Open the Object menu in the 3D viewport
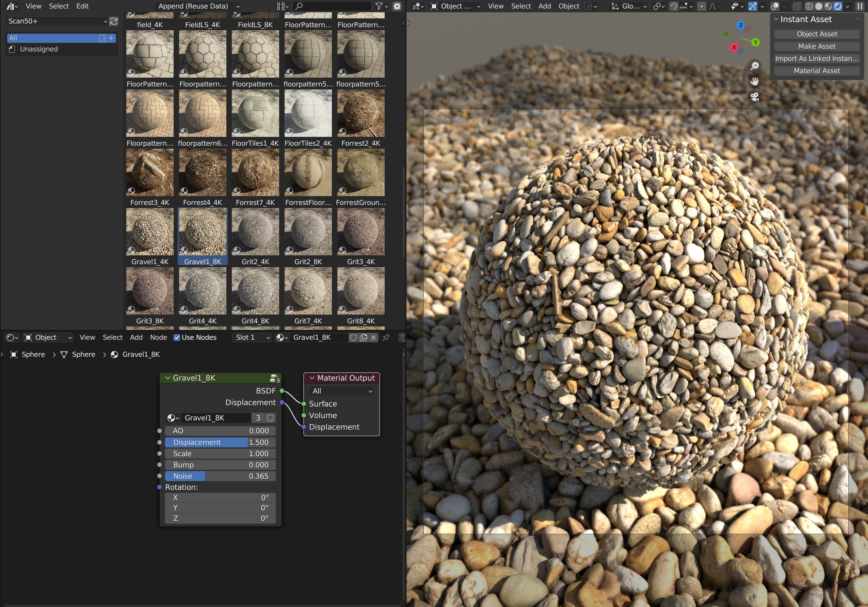Screen dimensions: 868x607 tap(568, 6)
